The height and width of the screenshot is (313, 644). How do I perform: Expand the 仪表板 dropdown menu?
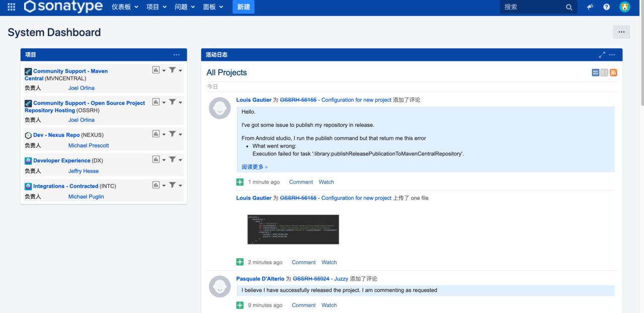125,7
